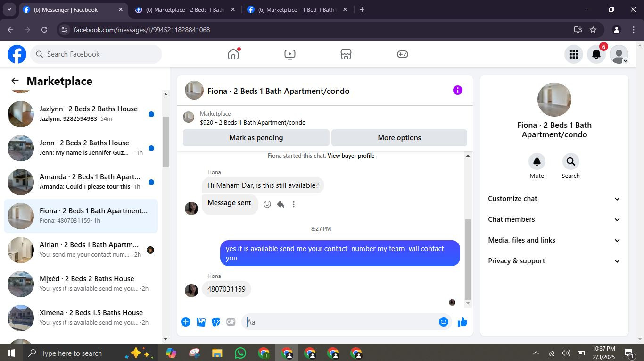Open the install app icon in address bar

pyautogui.click(x=578, y=30)
